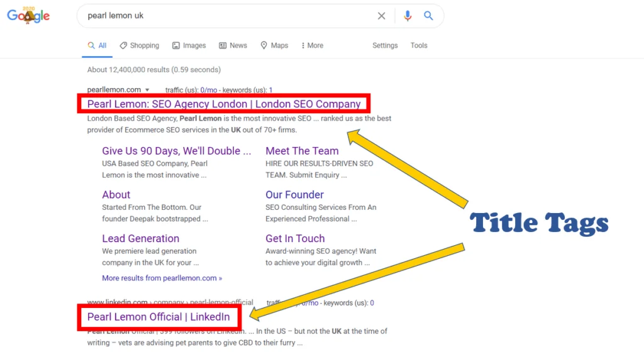The width and height of the screenshot is (644, 357).
Task: Run search with the magnifier icon
Action: pos(428,16)
